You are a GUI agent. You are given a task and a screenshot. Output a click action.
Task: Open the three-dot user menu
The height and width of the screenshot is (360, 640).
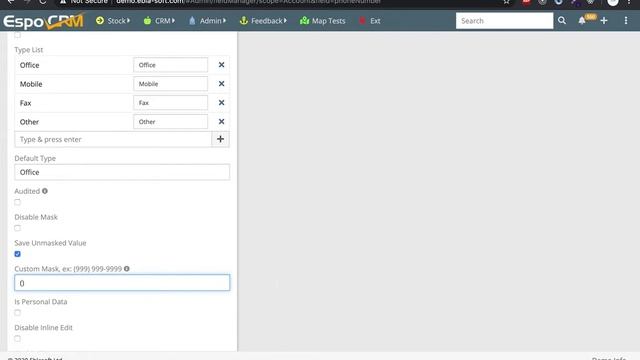coord(626,21)
